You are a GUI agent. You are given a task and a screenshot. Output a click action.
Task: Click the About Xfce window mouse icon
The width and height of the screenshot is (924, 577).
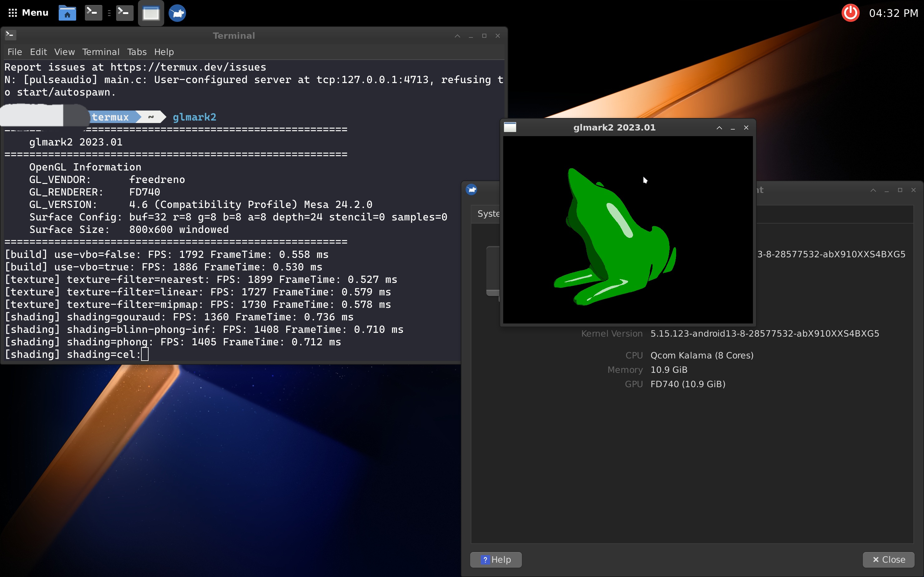click(x=472, y=189)
